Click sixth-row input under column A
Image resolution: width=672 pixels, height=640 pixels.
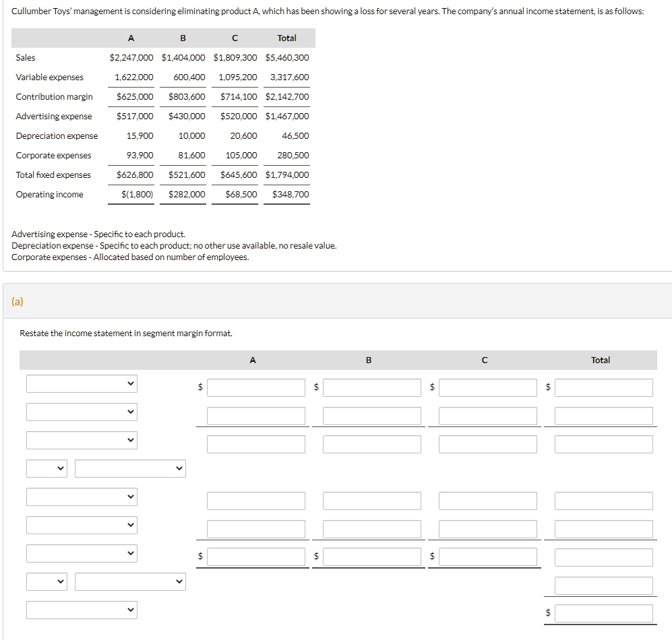pos(256,529)
